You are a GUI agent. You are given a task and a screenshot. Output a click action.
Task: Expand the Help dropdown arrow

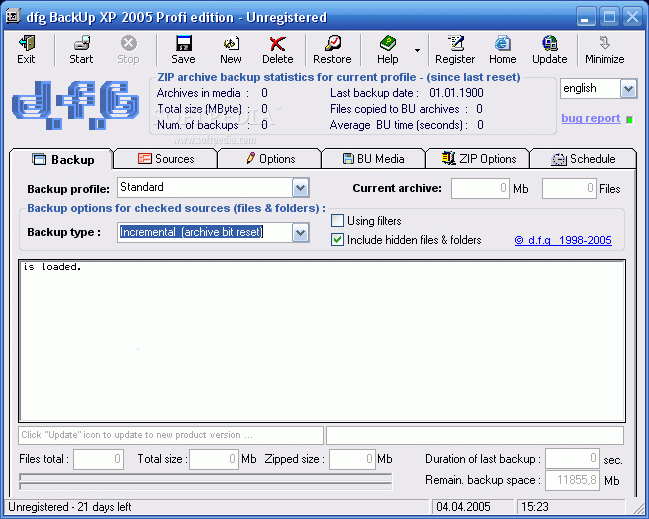[x=417, y=50]
